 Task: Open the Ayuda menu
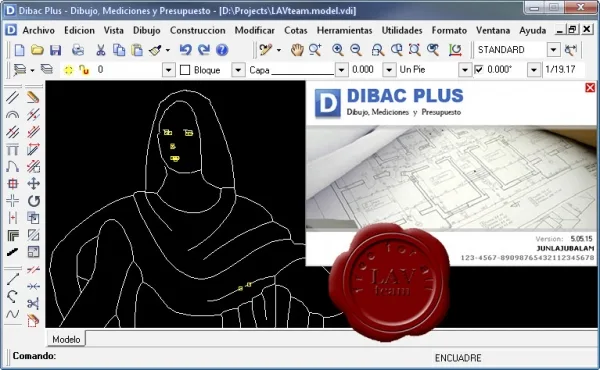(532, 30)
